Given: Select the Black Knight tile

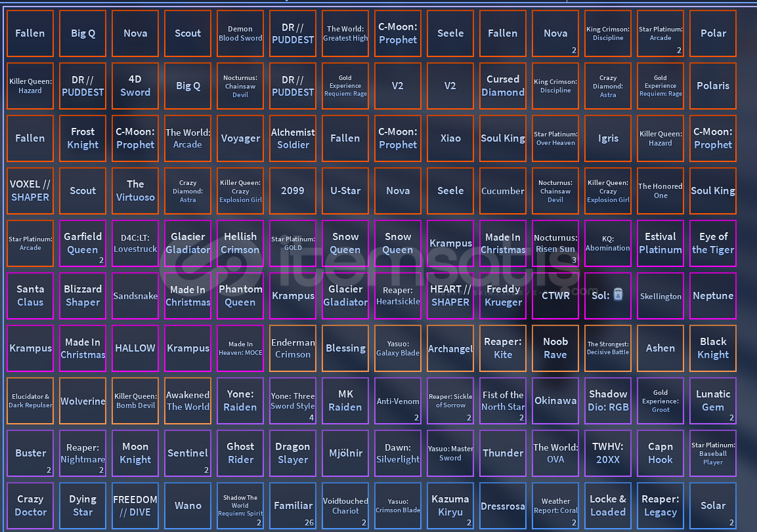Looking at the screenshot, I should click(x=713, y=348).
